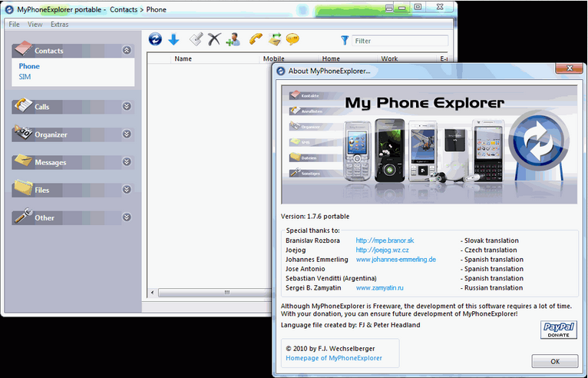Close the About MyPhoneExplorer dialog
Screen dimensions: 588x378
tap(570, 68)
